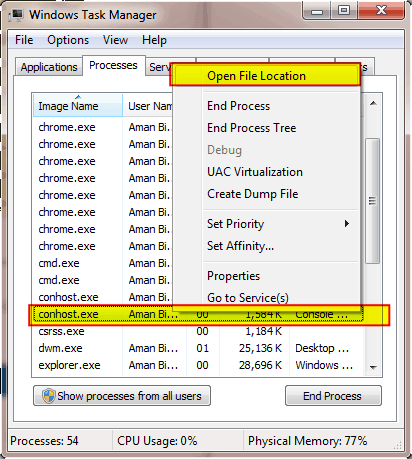Screen dimensions: 412x459
Task: Click Show processes from all users button
Action: coord(122,396)
